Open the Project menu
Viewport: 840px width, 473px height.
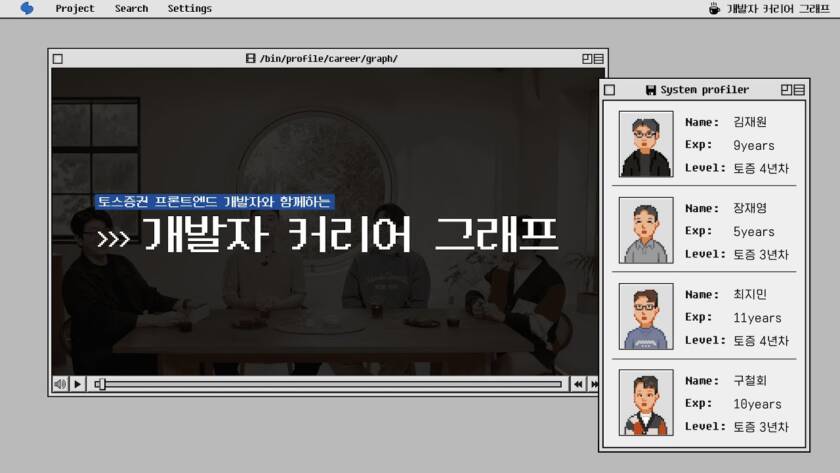(x=75, y=9)
